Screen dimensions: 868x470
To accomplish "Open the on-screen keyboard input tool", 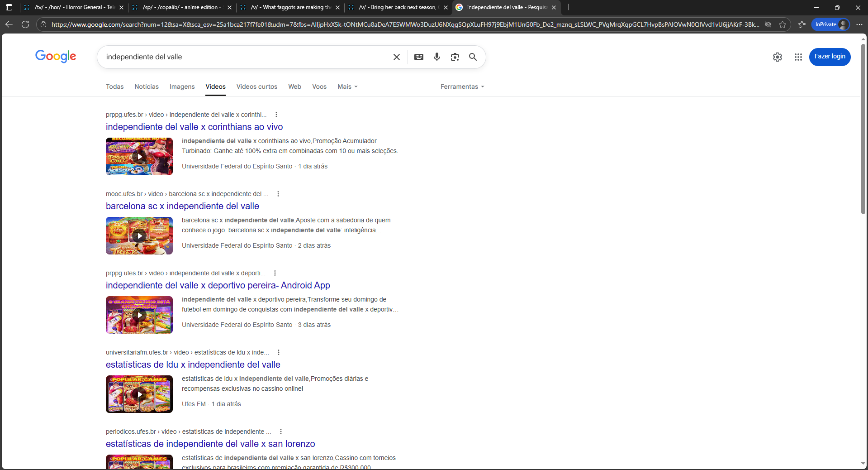I will pos(419,57).
